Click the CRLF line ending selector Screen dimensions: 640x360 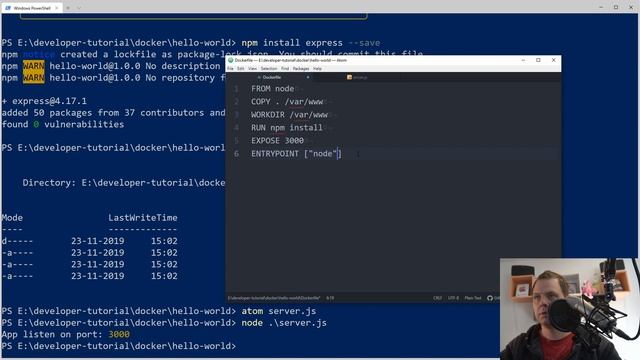pyautogui.click(x=438, y=298)
